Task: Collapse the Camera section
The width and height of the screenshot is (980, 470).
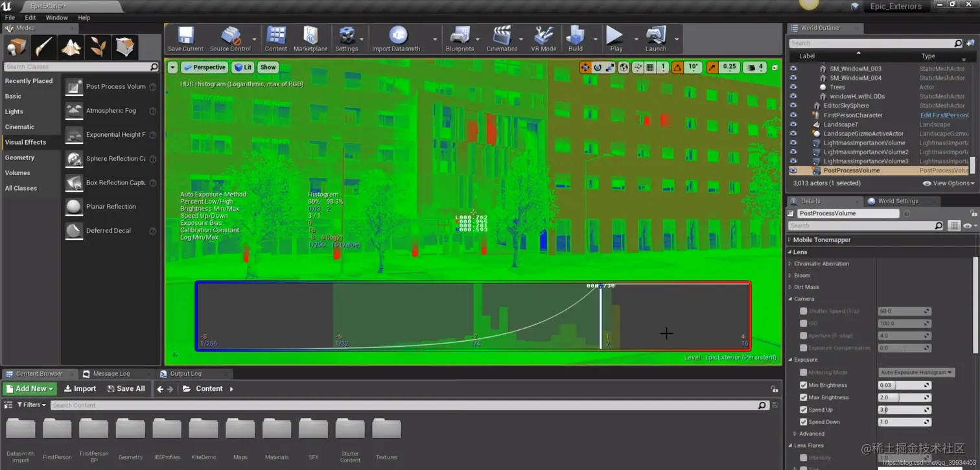Action: (x=790, y=299)
